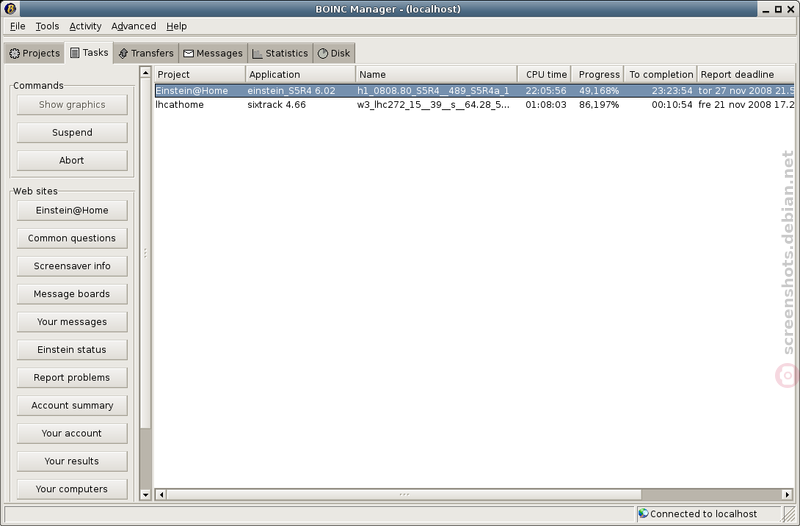This screenshot has height=526, width=800.
Task: Open Your account page
Action: coord(72,433)
